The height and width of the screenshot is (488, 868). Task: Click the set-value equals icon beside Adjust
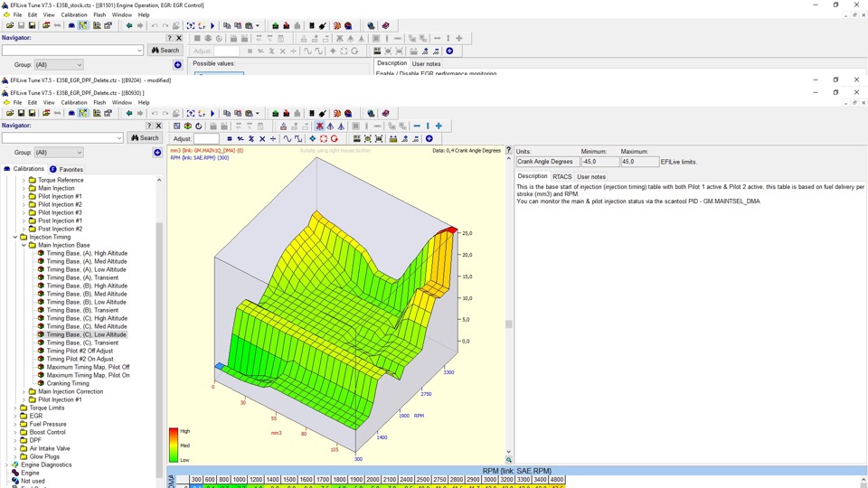tap(229, 139)
